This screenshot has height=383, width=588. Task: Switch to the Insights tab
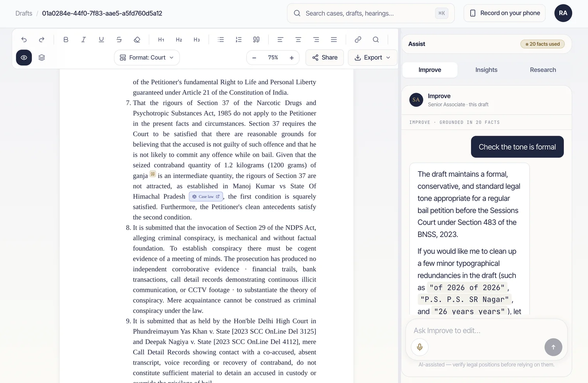pyautogui.click(x=486, y=70)
